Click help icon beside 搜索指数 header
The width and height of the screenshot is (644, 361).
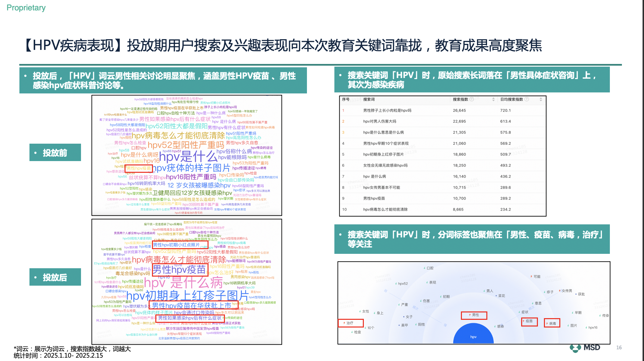(472, 99)
